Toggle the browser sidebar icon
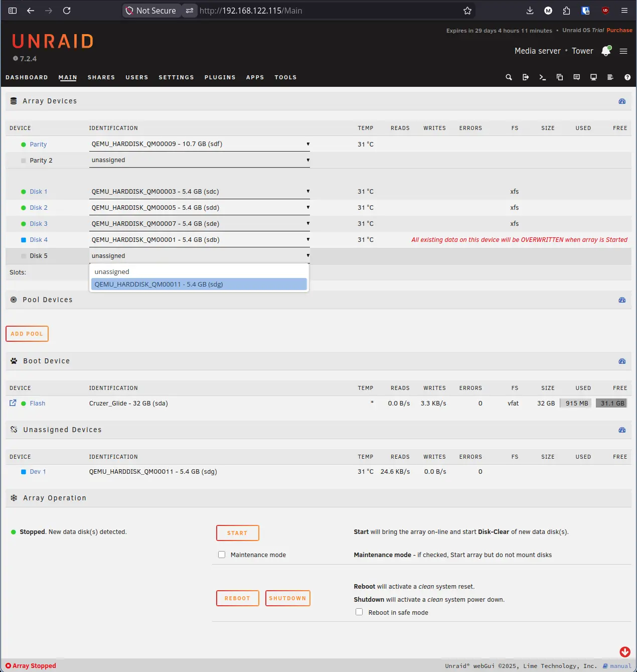The width and height of the screenshot is (637, 672). pos(13,11)
